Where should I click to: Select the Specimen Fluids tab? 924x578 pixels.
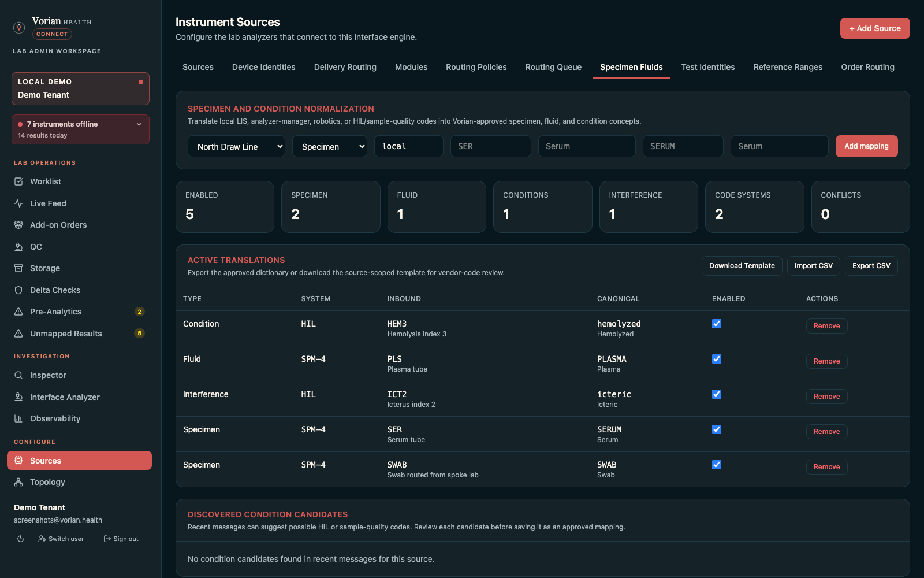[x=631, y=67]
